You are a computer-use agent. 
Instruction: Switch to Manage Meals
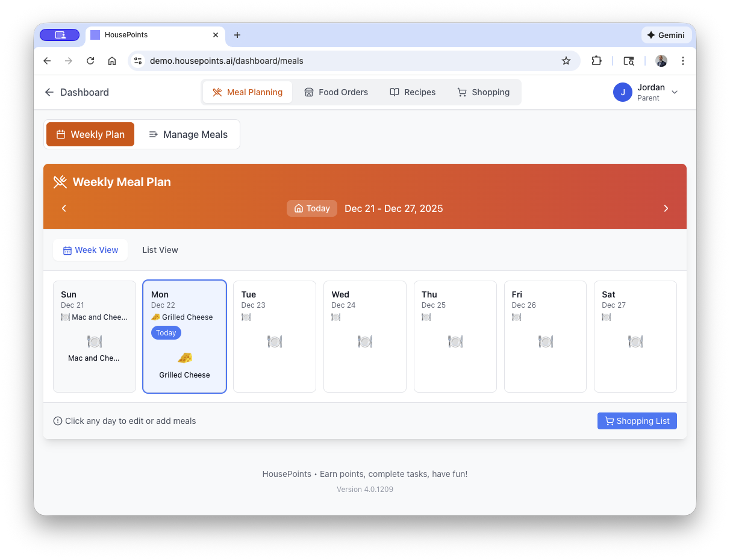(x=188, y=134)
